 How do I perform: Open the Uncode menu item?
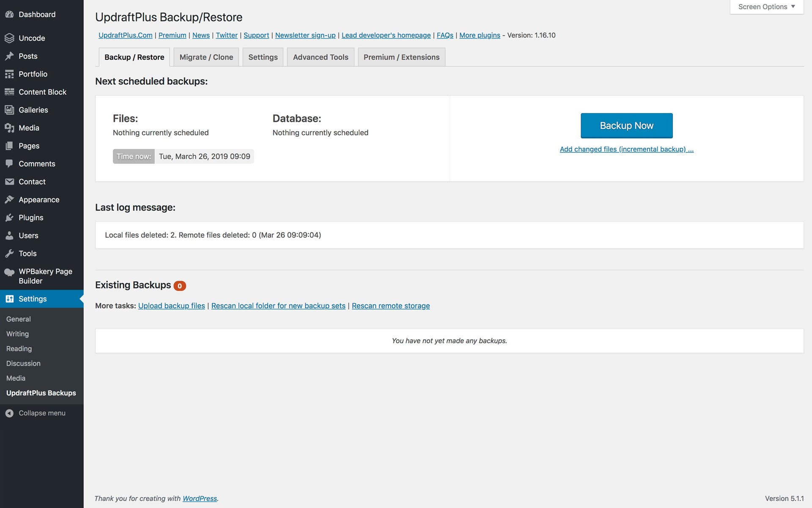click(42, 38)
